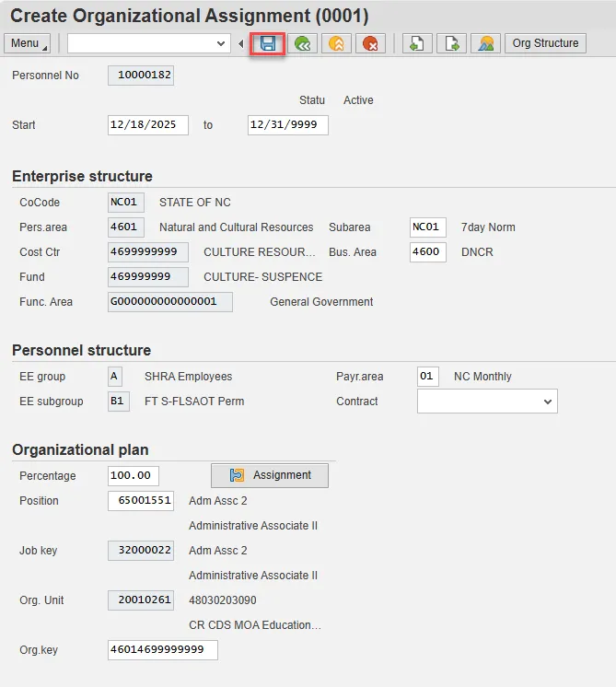Click the yellow Exit up-arrow icon

[336, 43]
